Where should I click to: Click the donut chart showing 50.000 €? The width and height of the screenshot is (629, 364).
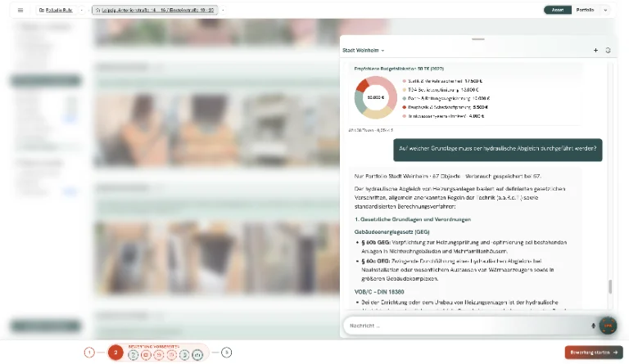(x=375, y=97)
